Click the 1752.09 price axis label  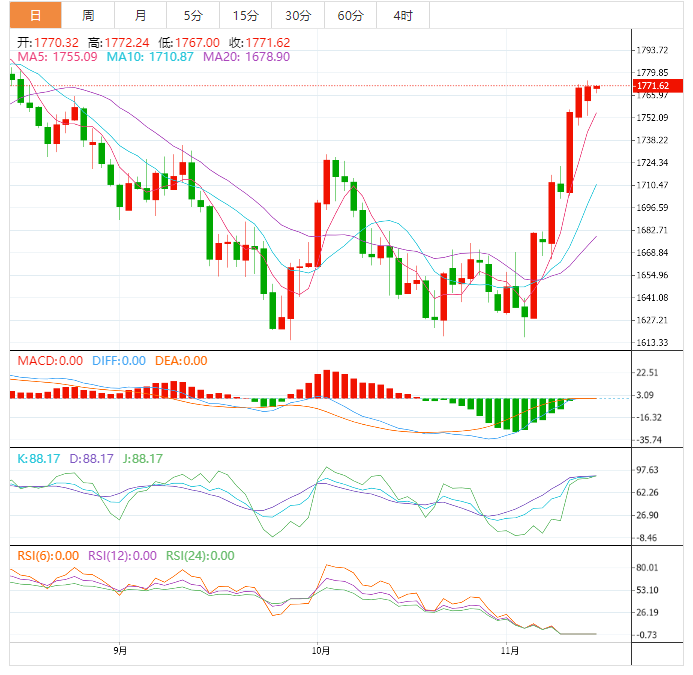pyautogui.click(x=652, y=118)
